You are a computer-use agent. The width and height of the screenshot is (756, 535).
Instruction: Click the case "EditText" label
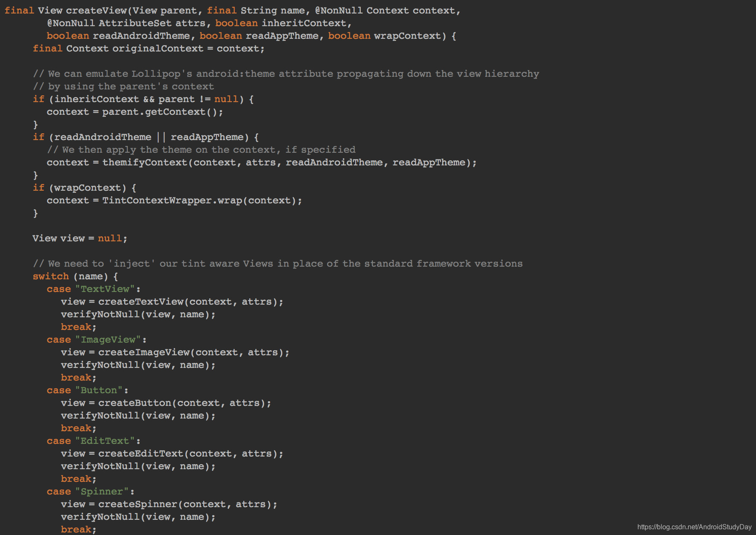point(94,441)
